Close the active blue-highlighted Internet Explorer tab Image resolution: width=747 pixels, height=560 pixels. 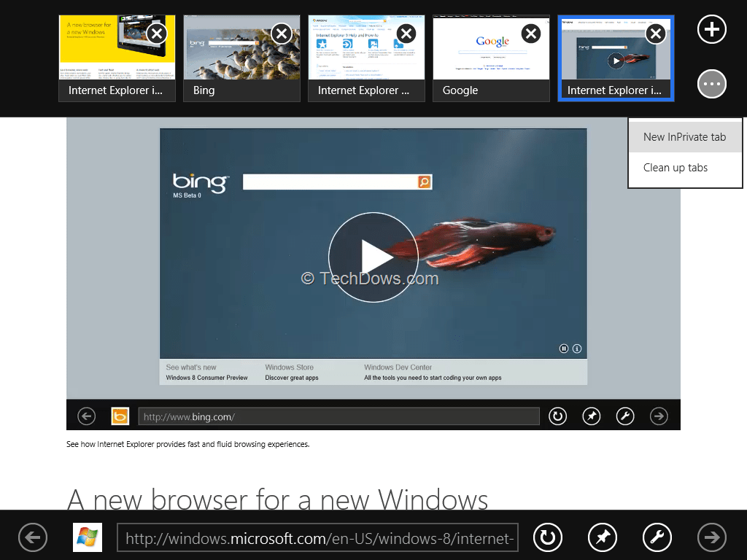point(656,34)
